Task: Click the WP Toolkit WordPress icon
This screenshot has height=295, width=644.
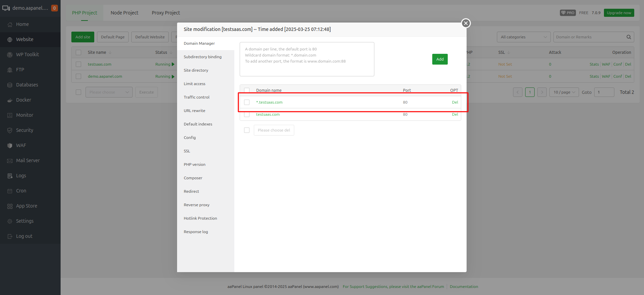Action: 10,55
